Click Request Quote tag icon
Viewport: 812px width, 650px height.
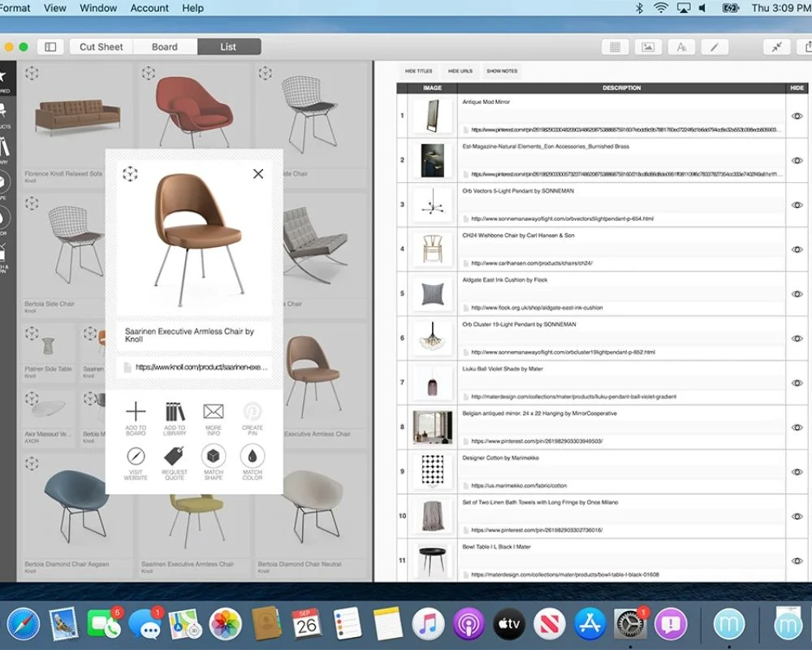click(175, 456)
